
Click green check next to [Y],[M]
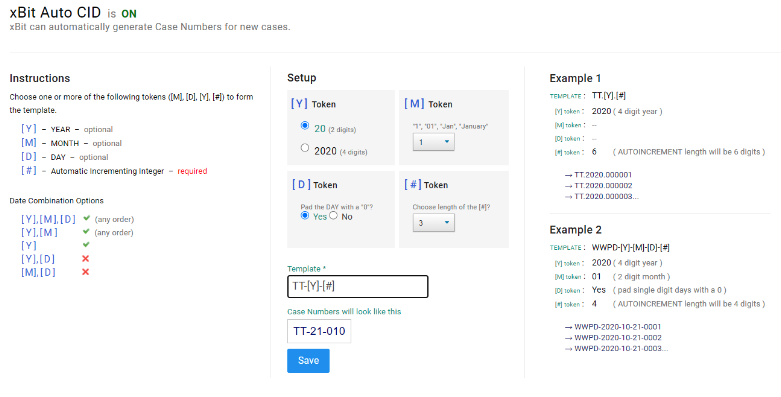86,232
